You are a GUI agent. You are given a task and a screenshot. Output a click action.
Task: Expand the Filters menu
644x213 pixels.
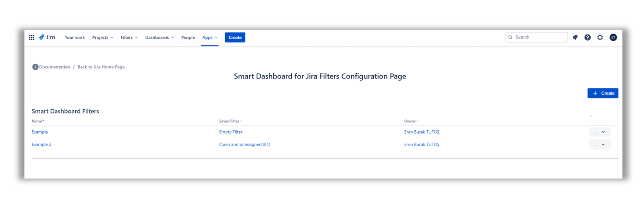click(129, 37)
